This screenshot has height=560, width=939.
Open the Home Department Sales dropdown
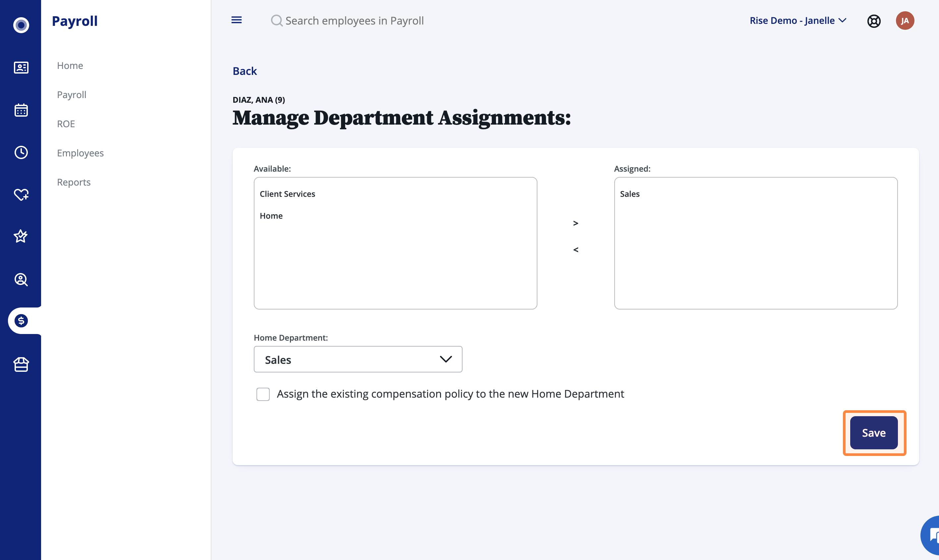pos(358,359)
